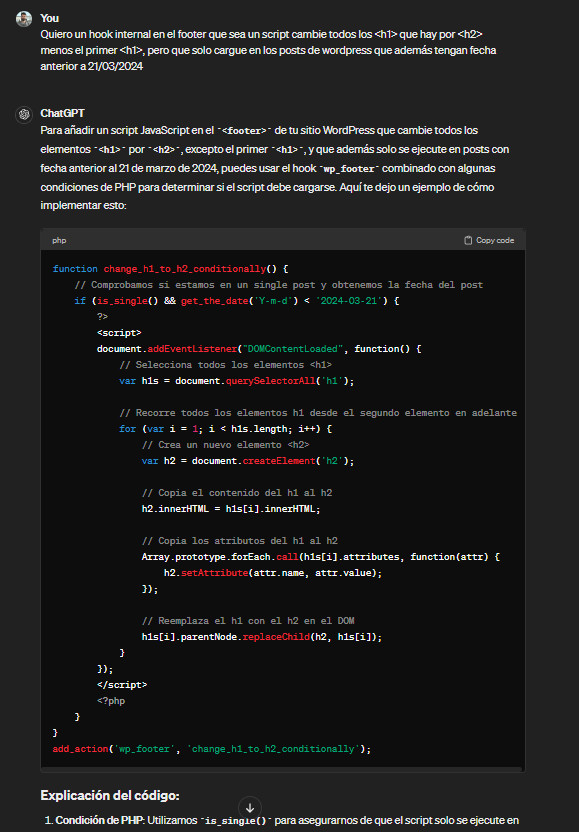Click the 'var h1s = document.querySelectorAll' line

pos(237,381)
